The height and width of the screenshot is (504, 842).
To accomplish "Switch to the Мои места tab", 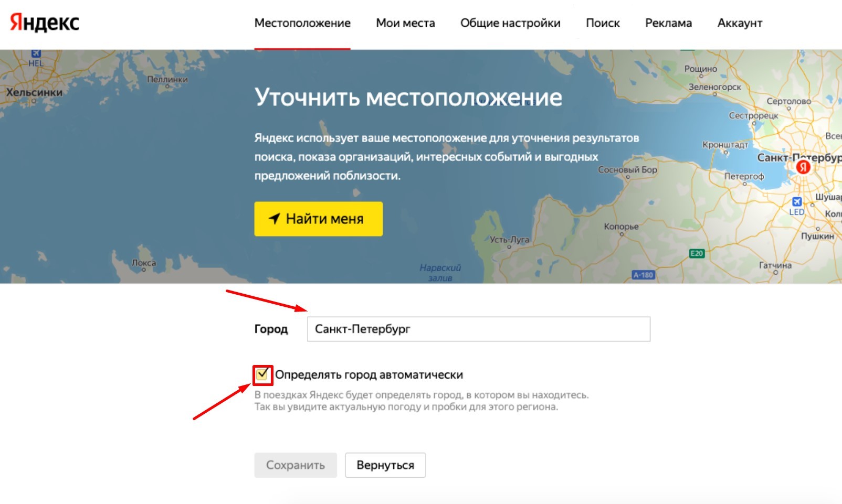I will tap(405, 23).
